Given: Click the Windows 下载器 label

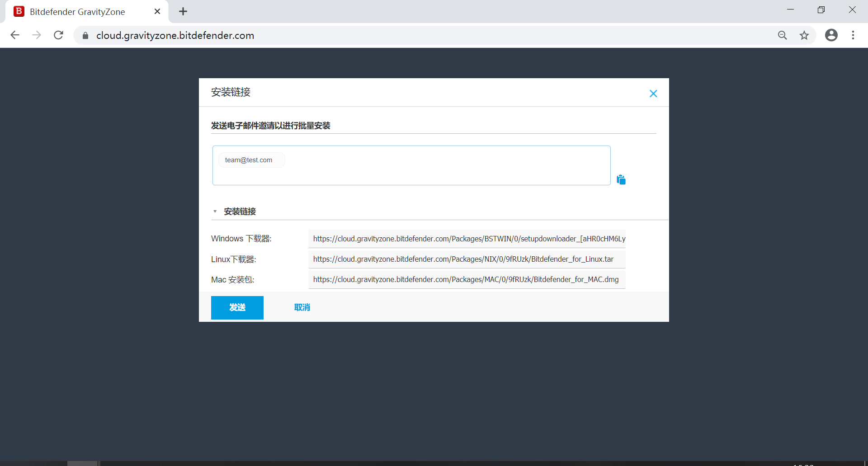Looking at the screenshot, I should [x=241, y=239].
